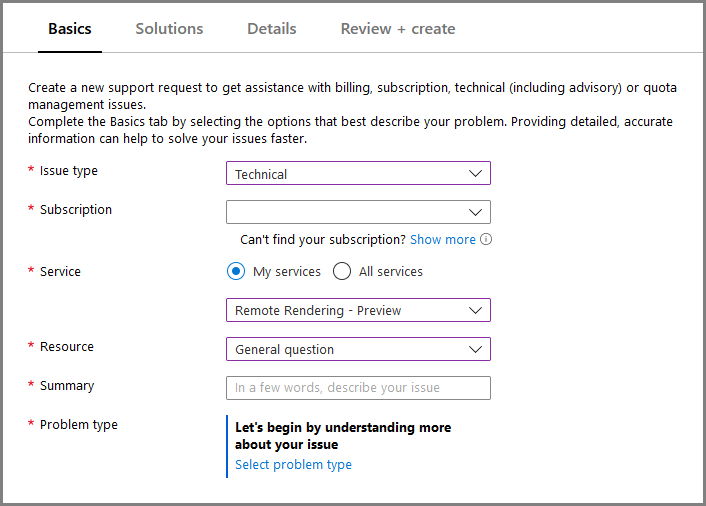Open the Details tab

[x=272, y=29]
